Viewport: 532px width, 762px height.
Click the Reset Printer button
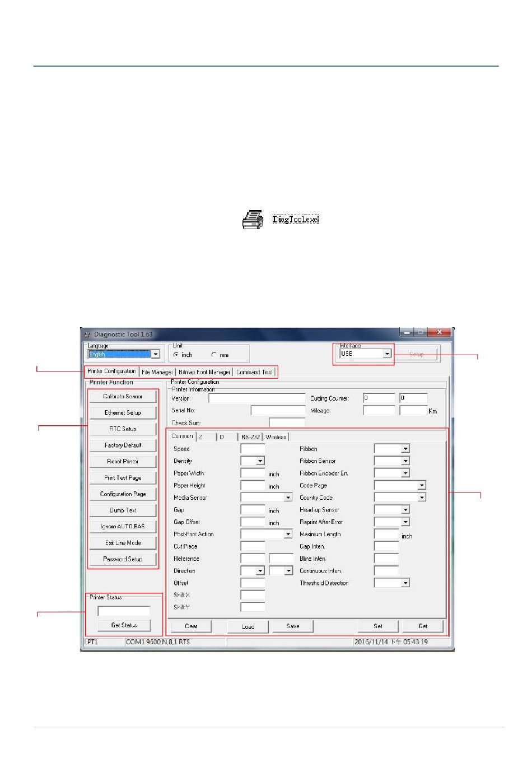[123, 462]
